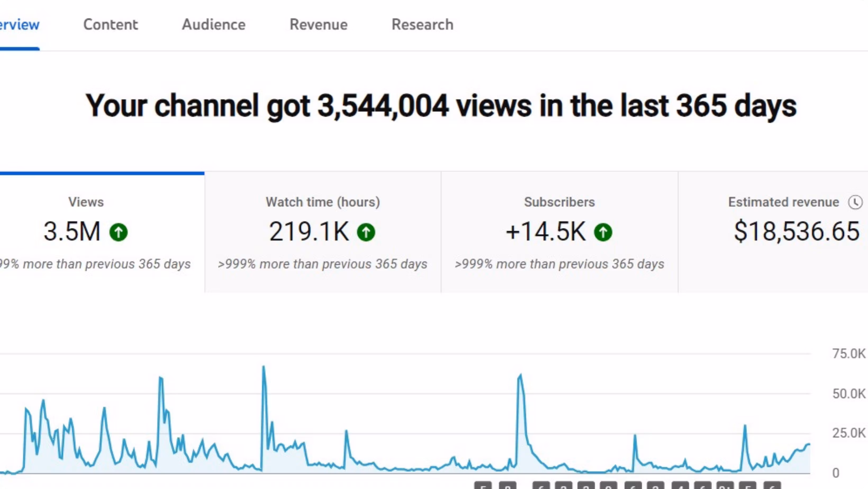Click the clock icon beside Estimated revenue
This screenshot has width=868, height=489.
pos(855,202)
